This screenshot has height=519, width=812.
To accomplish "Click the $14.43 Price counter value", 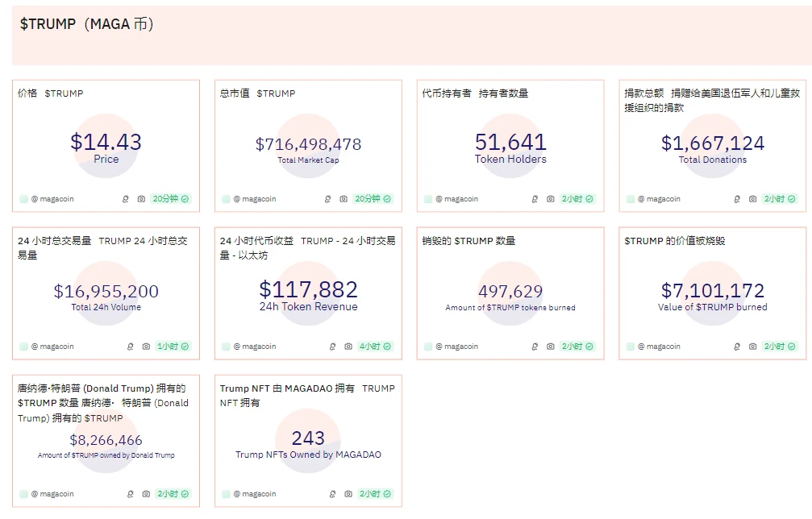I will point(106,143).
